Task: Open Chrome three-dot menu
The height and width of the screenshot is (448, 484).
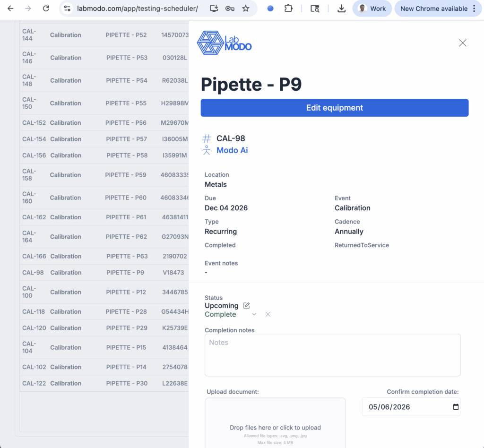Action: (475, 9)
